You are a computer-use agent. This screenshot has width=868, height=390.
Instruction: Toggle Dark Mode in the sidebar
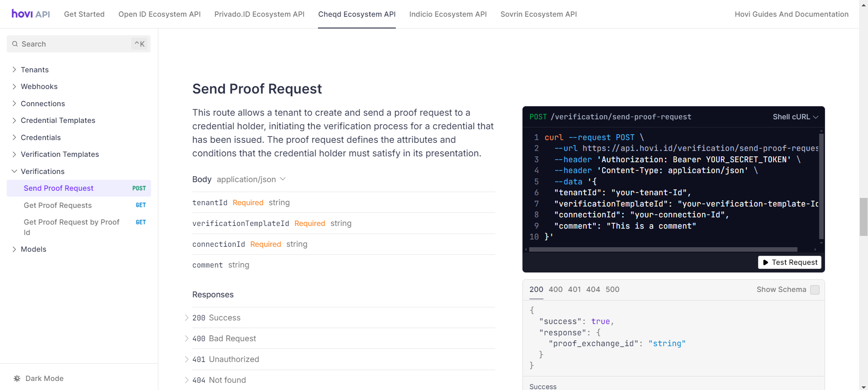(x=44, y=378)
